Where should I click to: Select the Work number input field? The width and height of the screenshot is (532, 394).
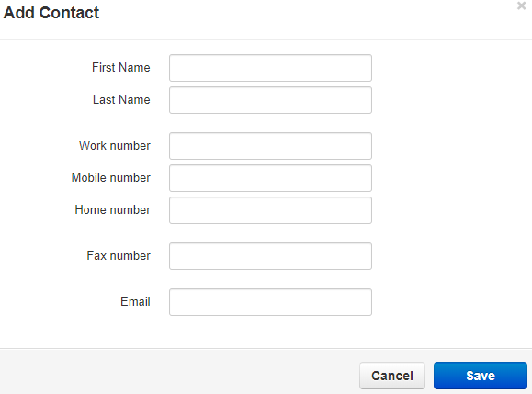click(x=270, y=146)
